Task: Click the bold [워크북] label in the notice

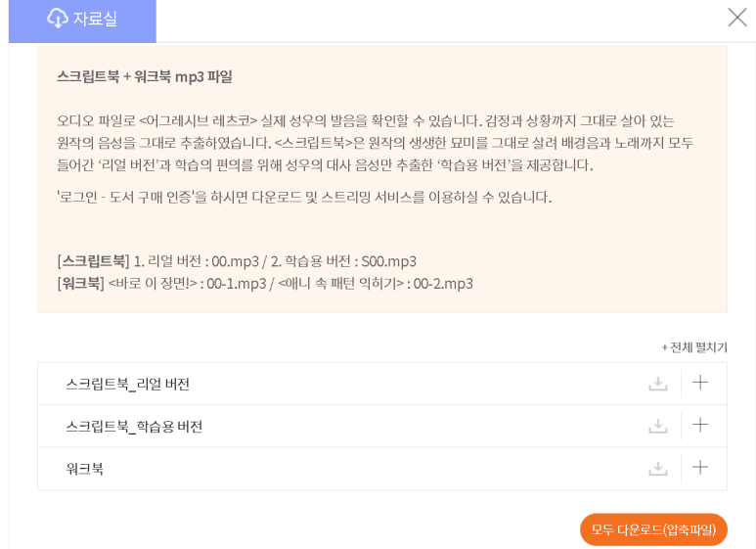Action: point(81,284)
